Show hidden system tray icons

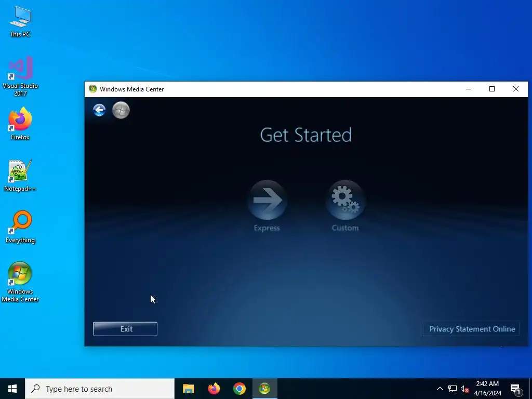[440, 389]
